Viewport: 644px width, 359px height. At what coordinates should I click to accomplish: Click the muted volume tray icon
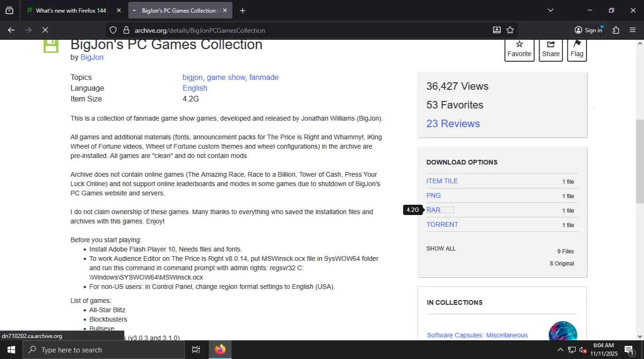583,350
